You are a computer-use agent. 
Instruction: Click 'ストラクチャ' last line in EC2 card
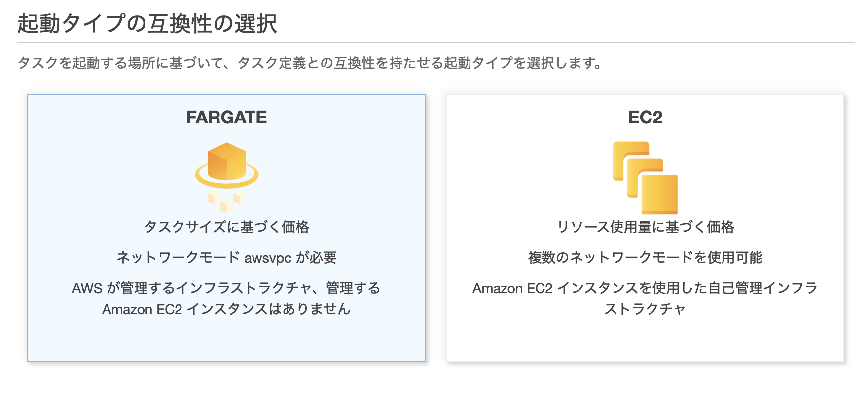[x=645, y=309]
